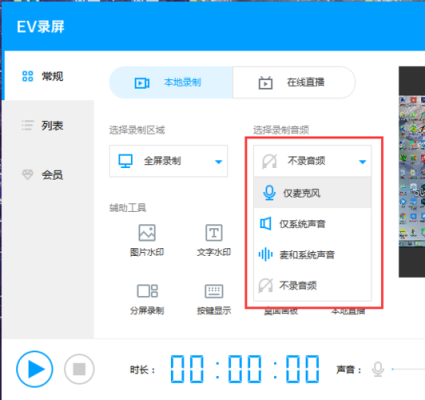Image resolution: width=425 pixels, height=400 pixels.
Task: Open the 分屏录制 split-screen tool
Action: 147,299
